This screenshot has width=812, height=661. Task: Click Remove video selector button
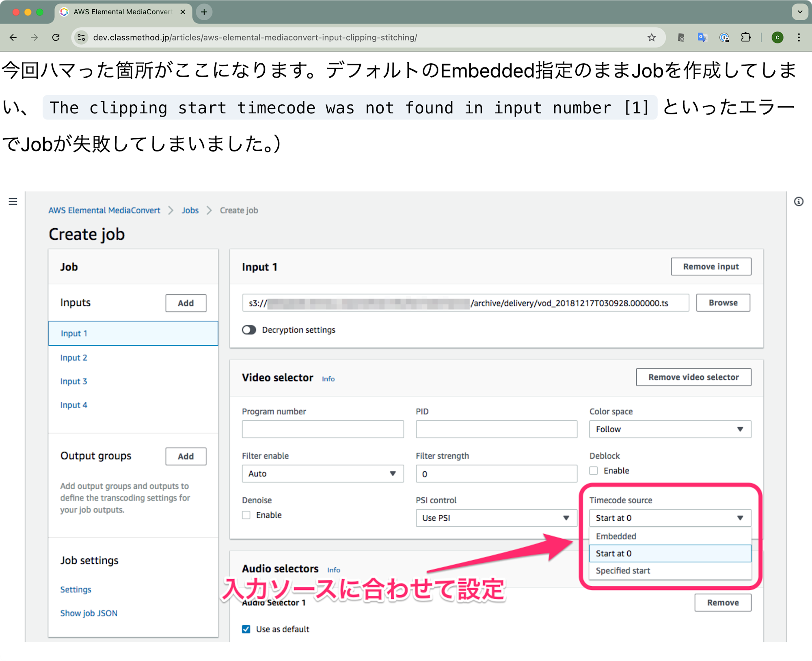(x=693, y=377)
